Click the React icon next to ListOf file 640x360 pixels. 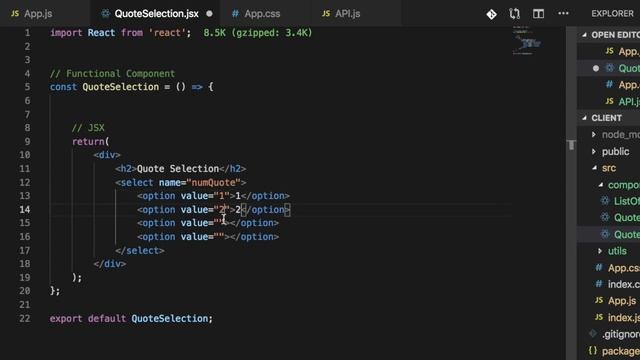605,201
